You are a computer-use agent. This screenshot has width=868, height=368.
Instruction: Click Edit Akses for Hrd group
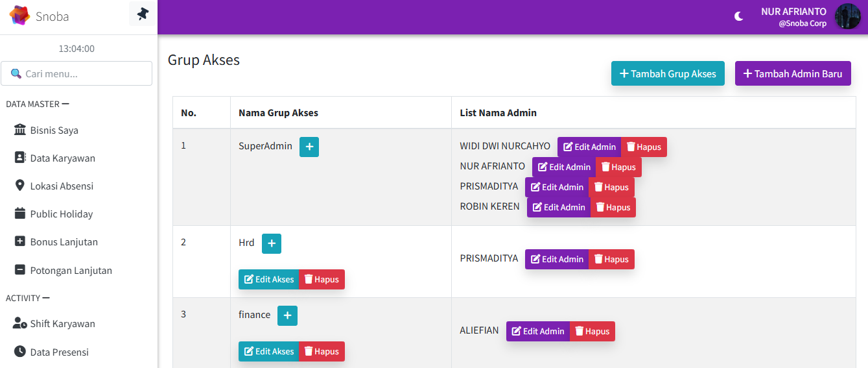click(x=269, y=280)
